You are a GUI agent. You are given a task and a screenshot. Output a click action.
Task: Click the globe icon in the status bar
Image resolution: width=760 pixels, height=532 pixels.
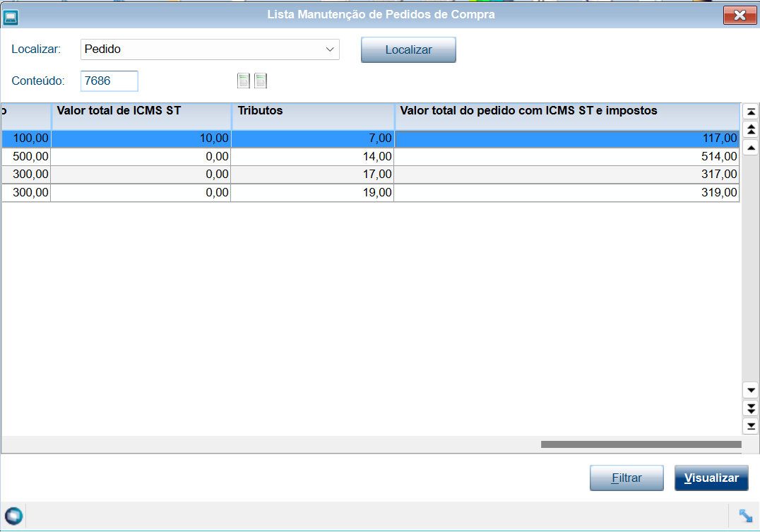[13, 515]
